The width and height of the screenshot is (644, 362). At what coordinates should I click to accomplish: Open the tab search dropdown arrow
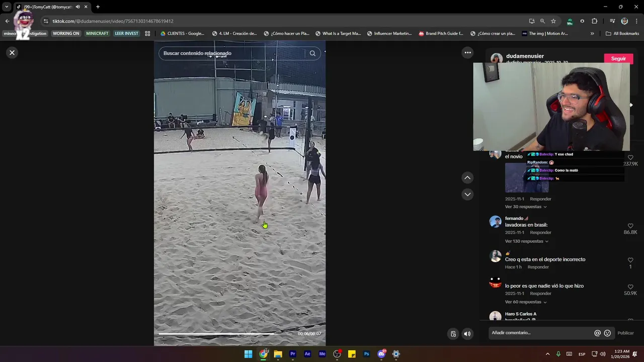click(7, 7)
